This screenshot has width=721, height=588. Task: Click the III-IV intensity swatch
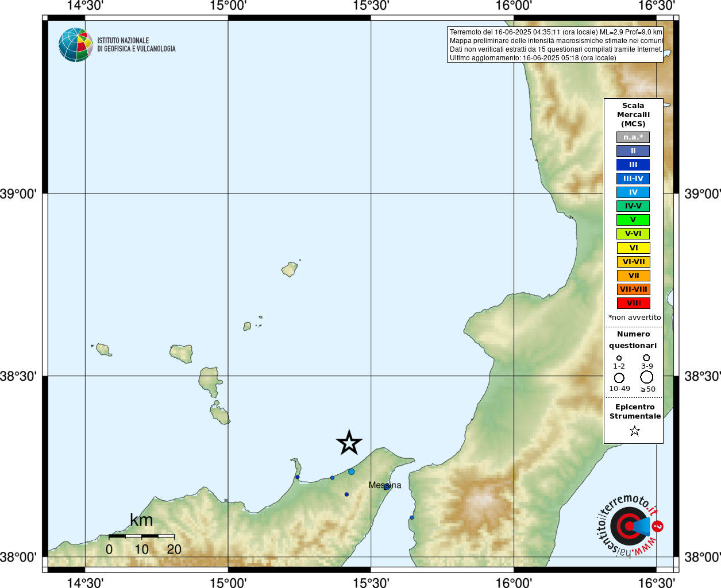click(x=633, y=179)
